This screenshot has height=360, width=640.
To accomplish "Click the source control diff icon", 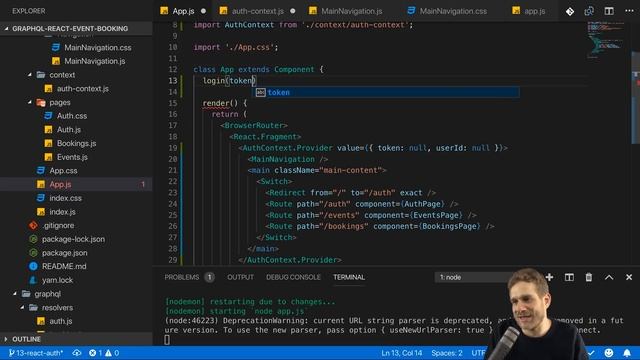I will click(570, 11).
